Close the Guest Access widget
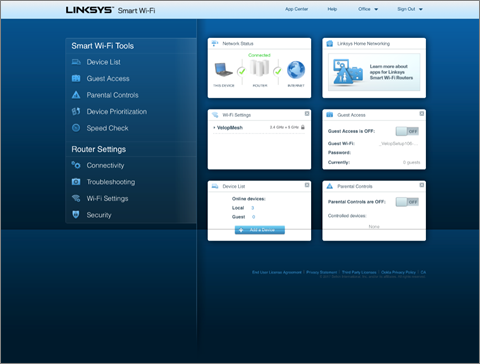Image resolution: width=480 pixels, height=364 pixels. [x=422, y=114]
